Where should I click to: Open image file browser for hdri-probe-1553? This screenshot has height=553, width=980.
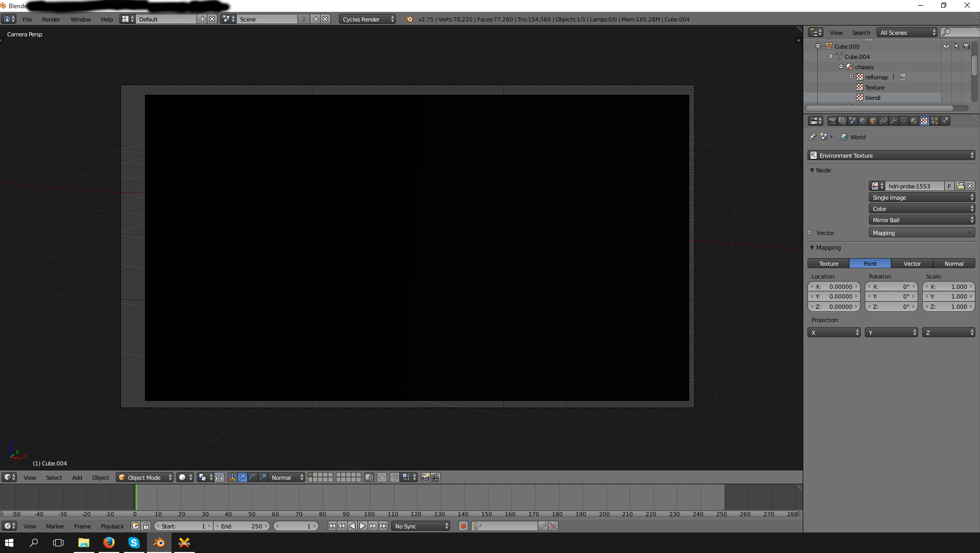coord(960,186)
